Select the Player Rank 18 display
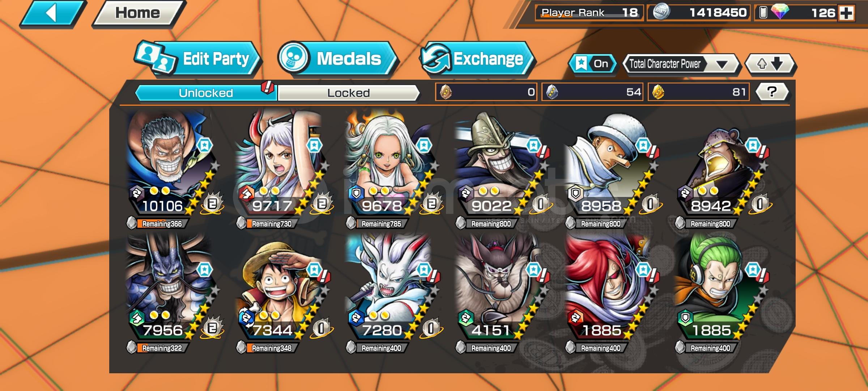This screenshot has height=391, width=868. click(589, 13)
